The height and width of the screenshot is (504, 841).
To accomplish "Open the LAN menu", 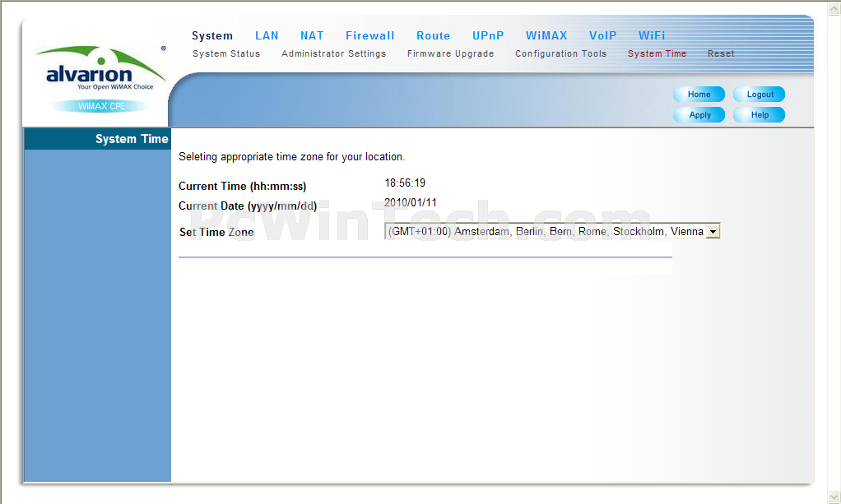I will (267, 35).
